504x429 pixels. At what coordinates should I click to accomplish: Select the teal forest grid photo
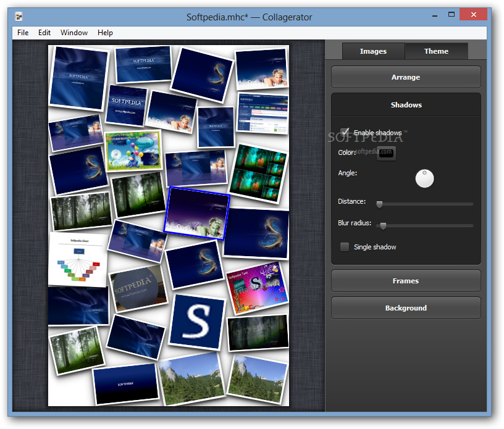point(259,173)
